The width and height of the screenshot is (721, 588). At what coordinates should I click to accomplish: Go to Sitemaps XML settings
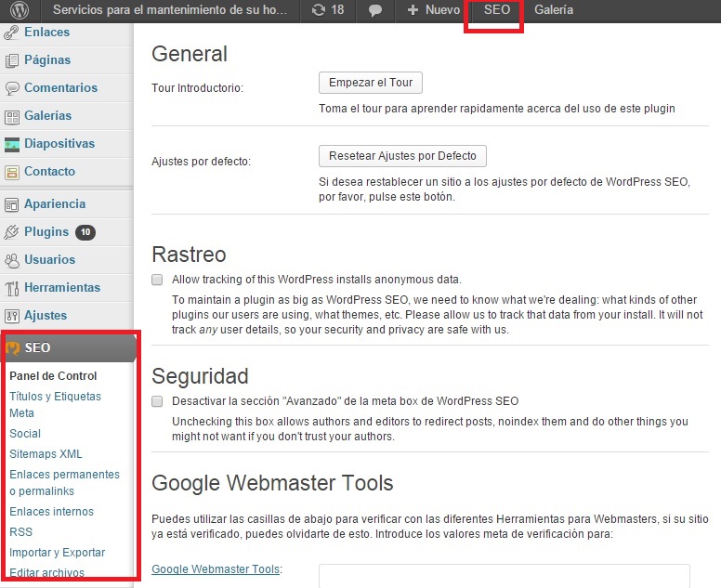point(46,454)
